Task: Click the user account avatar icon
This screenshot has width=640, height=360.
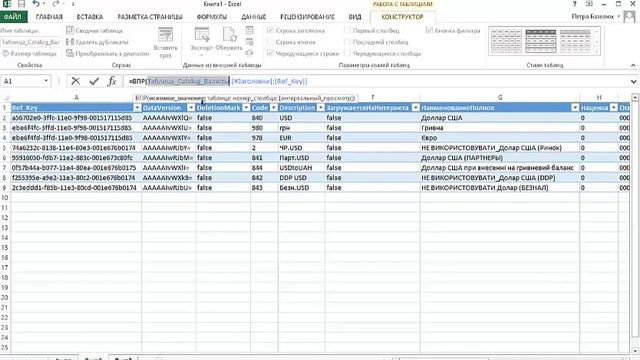Action: [x=629, y=17]
